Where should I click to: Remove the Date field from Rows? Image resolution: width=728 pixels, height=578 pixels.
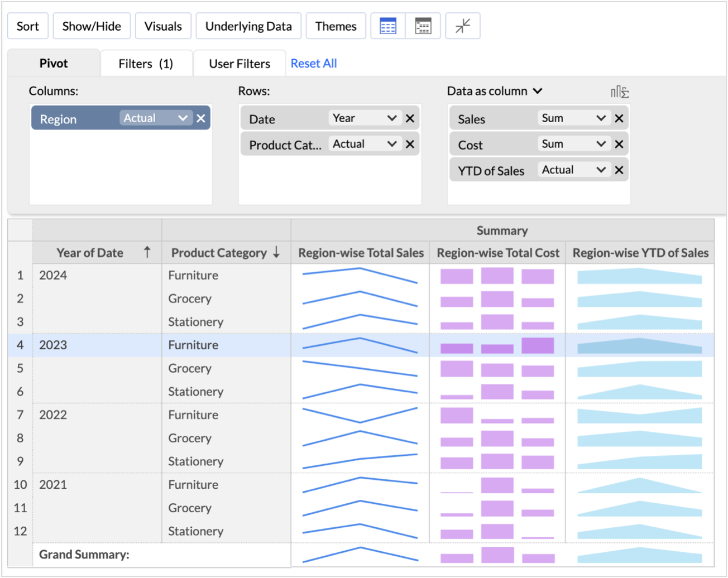[x=410, y=118]
